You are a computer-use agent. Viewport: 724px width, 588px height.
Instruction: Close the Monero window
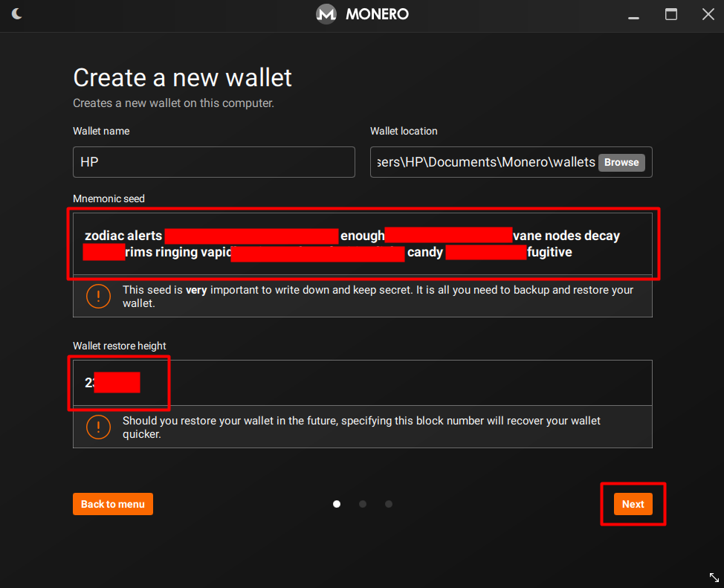tap(708, 14)
